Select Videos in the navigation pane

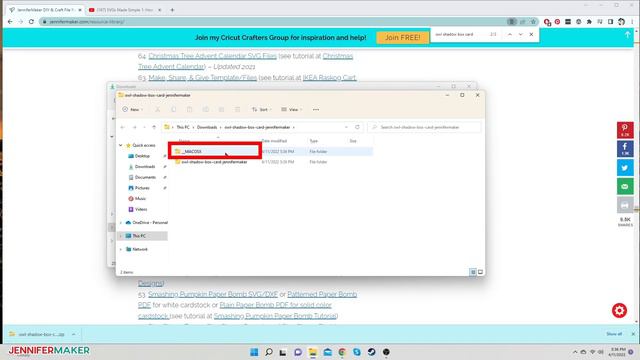tap(141, 209)
